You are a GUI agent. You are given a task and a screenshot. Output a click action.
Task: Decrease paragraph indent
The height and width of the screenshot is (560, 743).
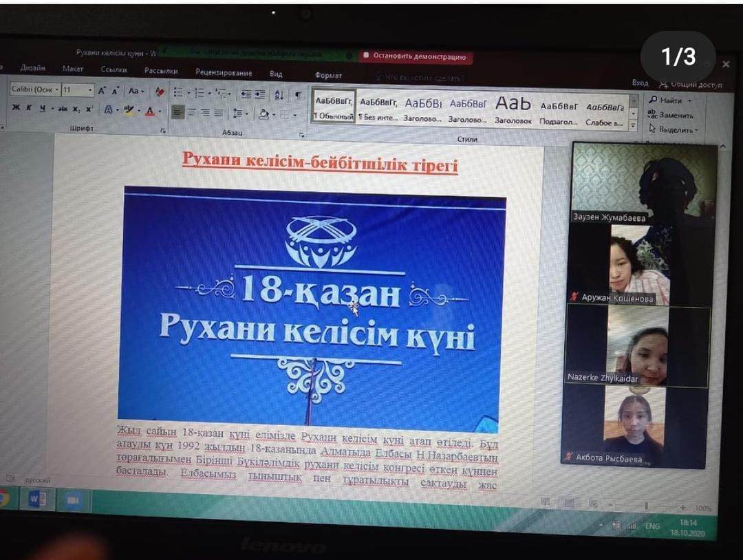[x=246, y=94]
